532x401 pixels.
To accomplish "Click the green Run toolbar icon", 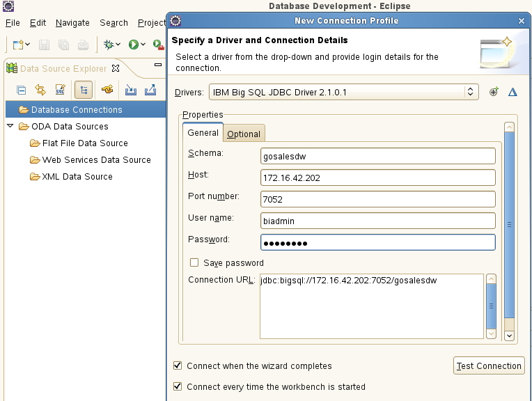I will [x=133, y=45].
